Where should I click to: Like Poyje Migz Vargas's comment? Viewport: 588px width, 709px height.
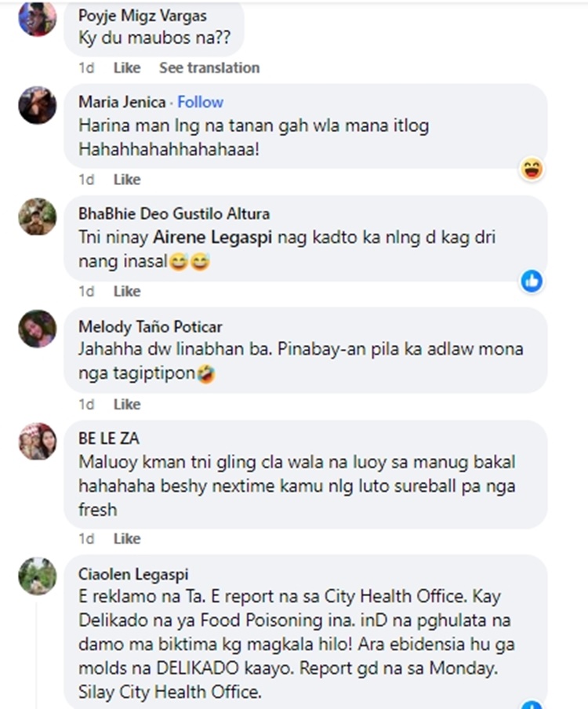tap(127, 67)
